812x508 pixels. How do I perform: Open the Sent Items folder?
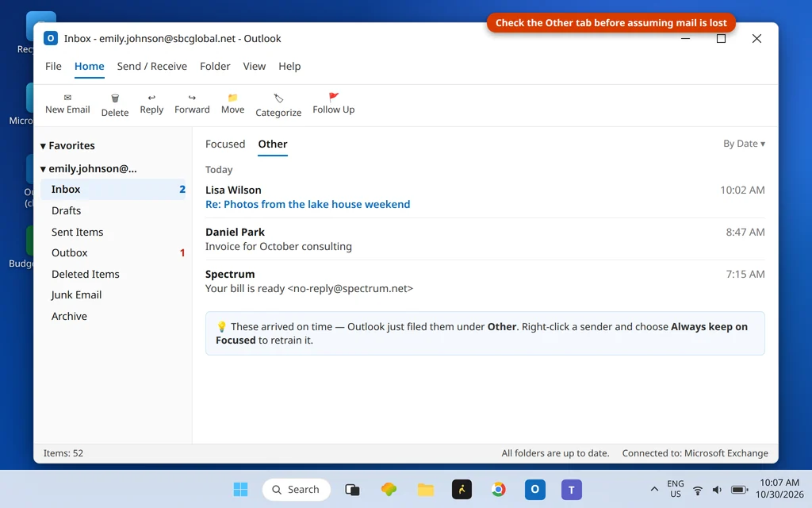pos(113,232)
